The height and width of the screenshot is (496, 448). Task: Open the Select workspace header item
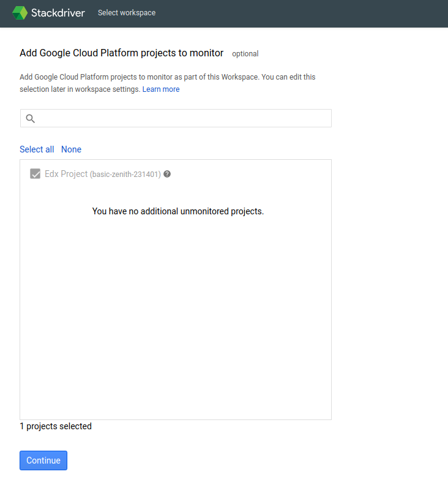point(127,13)
